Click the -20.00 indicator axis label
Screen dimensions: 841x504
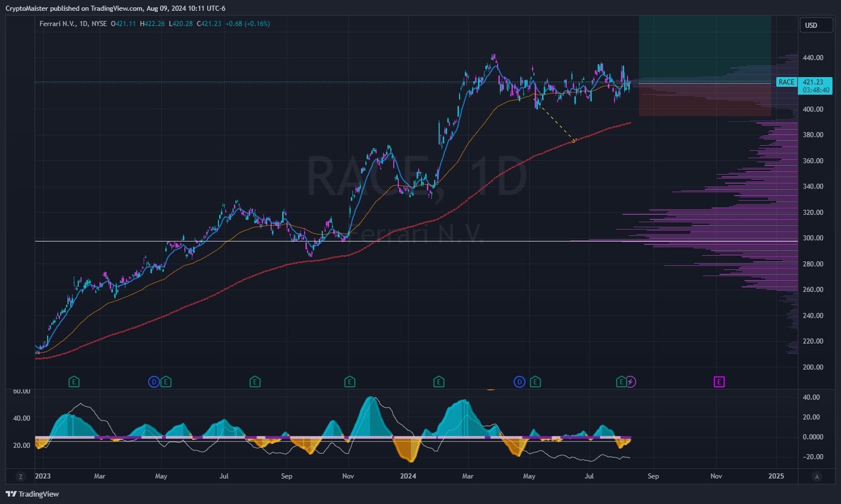tap(813, 457)
